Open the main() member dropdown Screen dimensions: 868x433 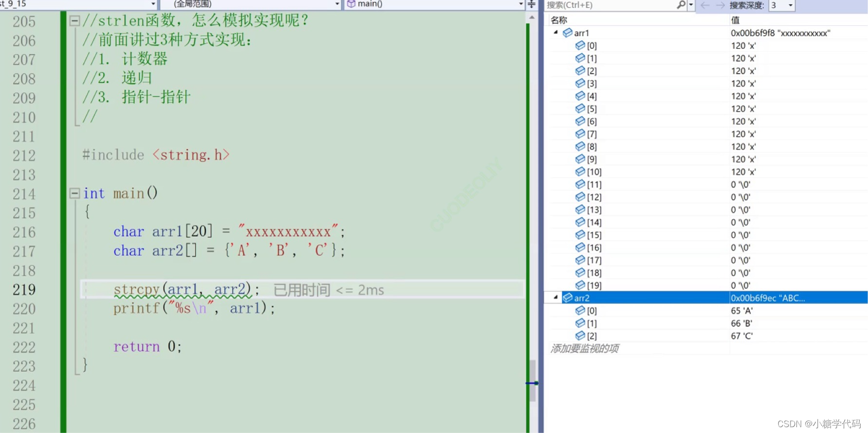point(520,4)
